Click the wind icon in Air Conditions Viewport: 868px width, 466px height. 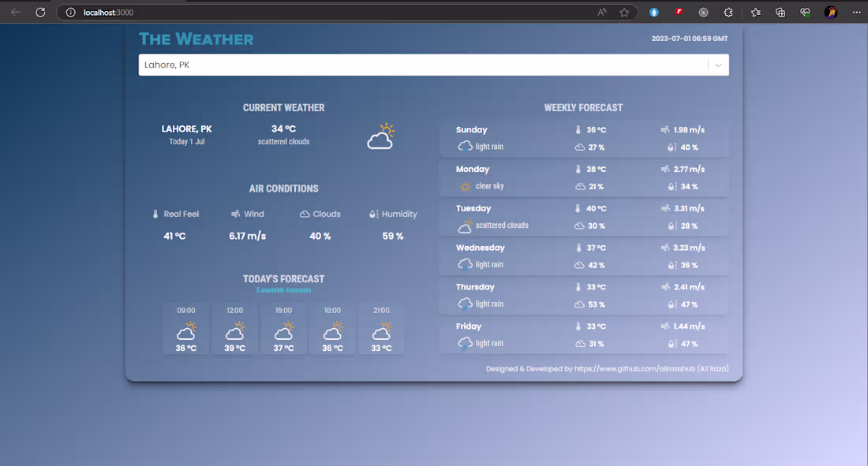pyautogui.click(x=234, y=214)
